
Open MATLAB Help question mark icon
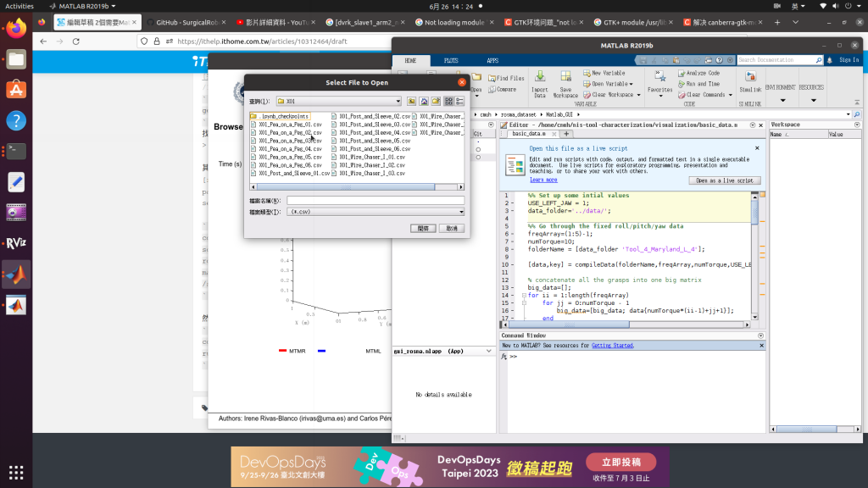click(x=719, y=60)
